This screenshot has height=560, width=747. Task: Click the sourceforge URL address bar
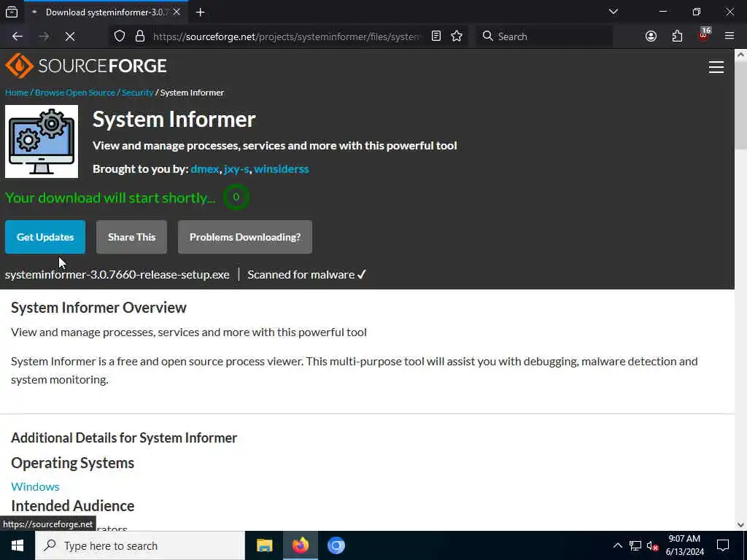(x=287, y=36)
